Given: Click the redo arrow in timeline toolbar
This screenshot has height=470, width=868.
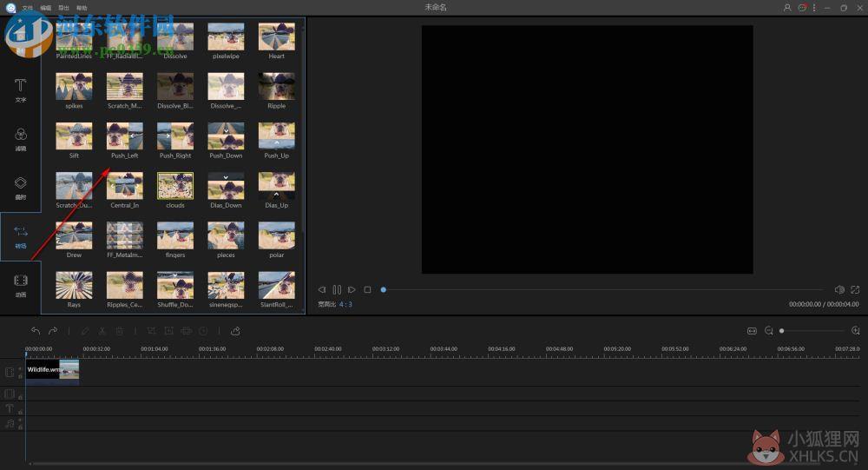Looking at the screenshot, I should [x=53, y=331].
